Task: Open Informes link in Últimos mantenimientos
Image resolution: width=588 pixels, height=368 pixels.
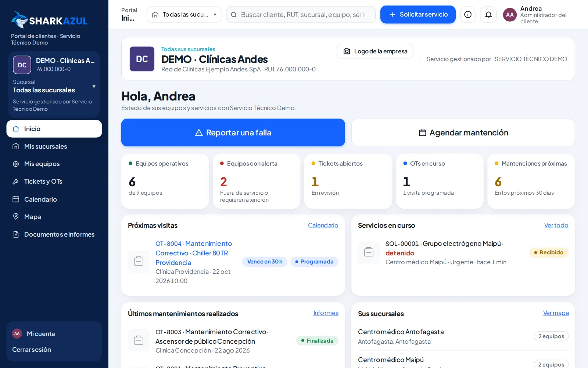Action: (326, 313)
